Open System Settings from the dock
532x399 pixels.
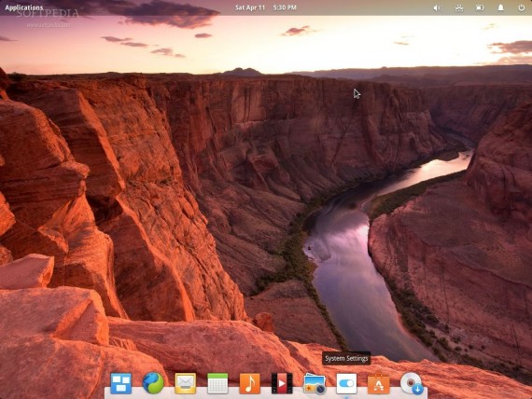click(x=346, y=383)
